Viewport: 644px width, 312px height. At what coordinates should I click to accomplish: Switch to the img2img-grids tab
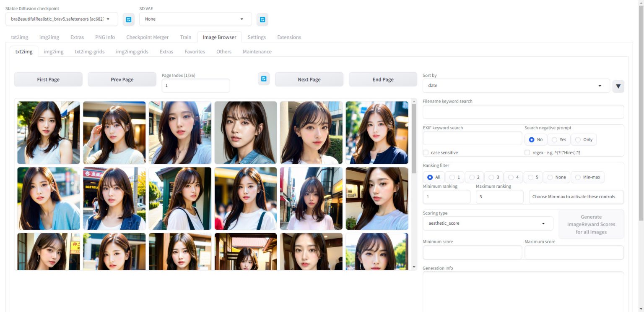point(132,51)
